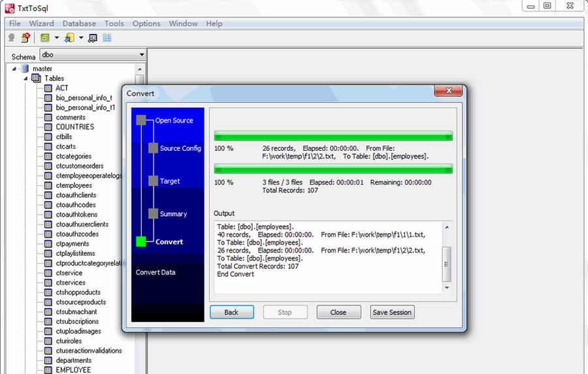588x374 pixels.
Task: Open the dropdown arrow beside the green wizard icon
Action: coord(57,37)
